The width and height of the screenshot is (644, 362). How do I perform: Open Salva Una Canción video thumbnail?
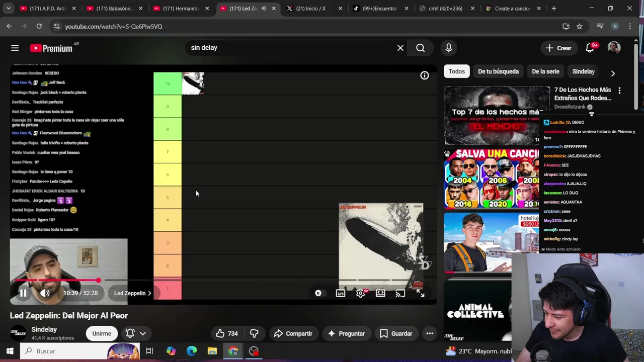[x=492, y=178]
